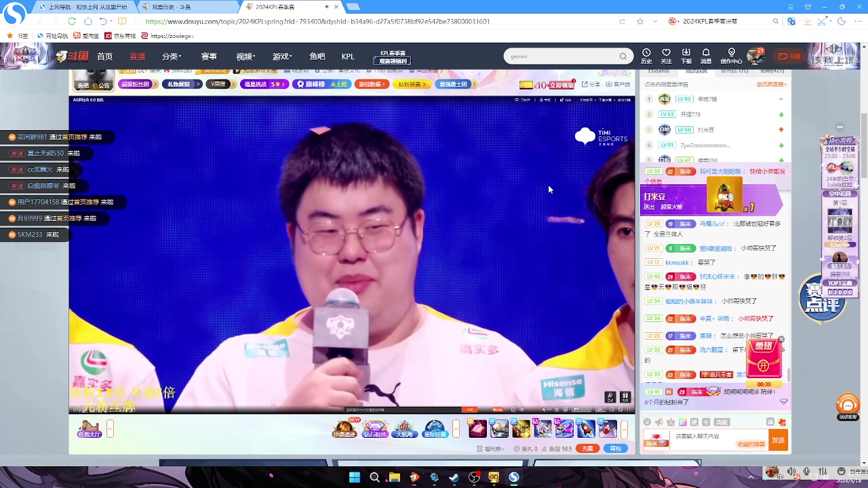Click the 游戏数据 badge
Viewport: 868px width, 488px height.
pyautogui.click(x=372, y=84)
